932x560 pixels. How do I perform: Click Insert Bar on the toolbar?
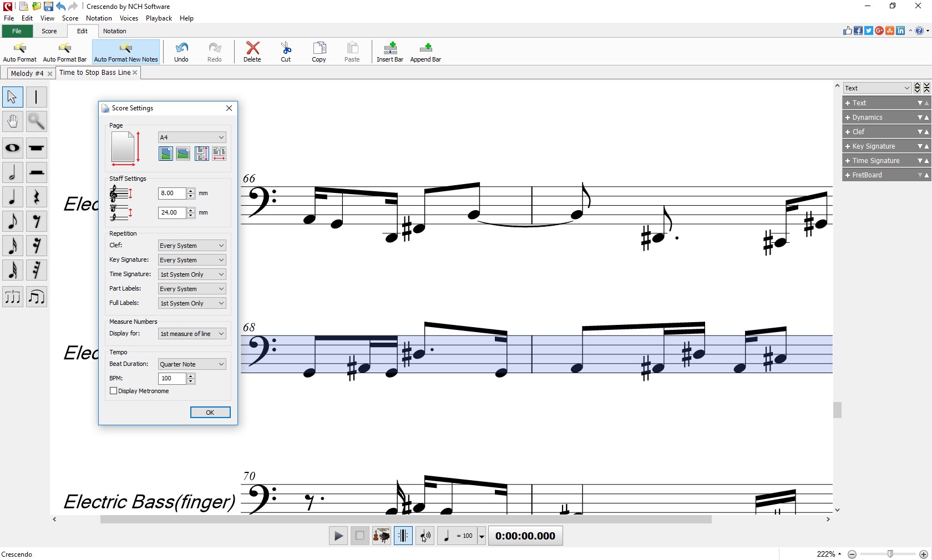pyautogui.click(x=389, y=52)
